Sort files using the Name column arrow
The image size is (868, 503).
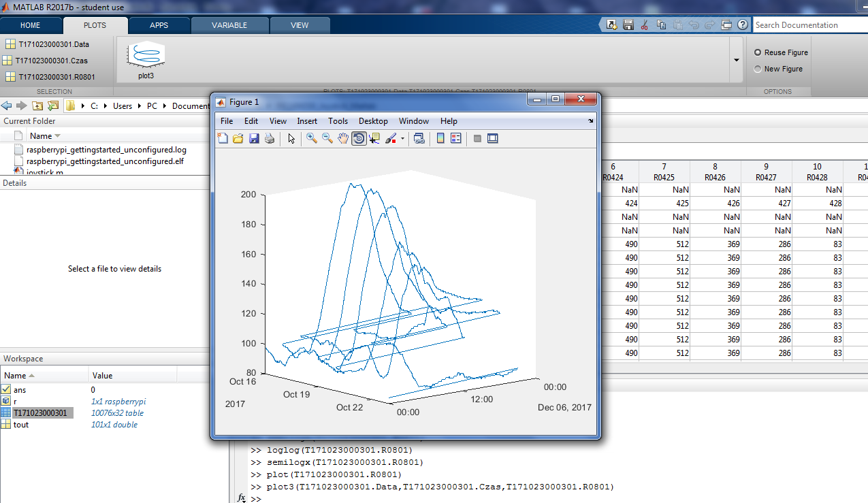[x=57, y=136]
